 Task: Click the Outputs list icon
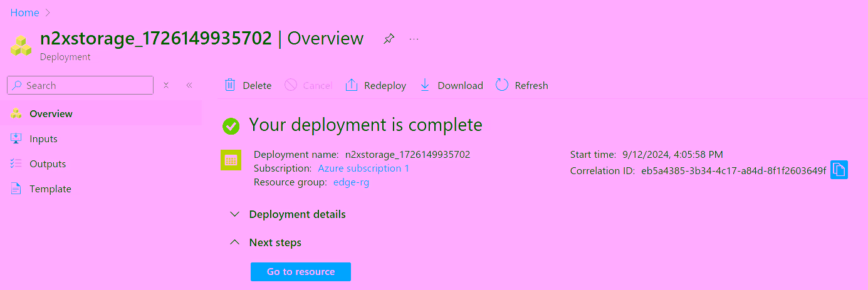pyautogui.click(x=16, y=163)
